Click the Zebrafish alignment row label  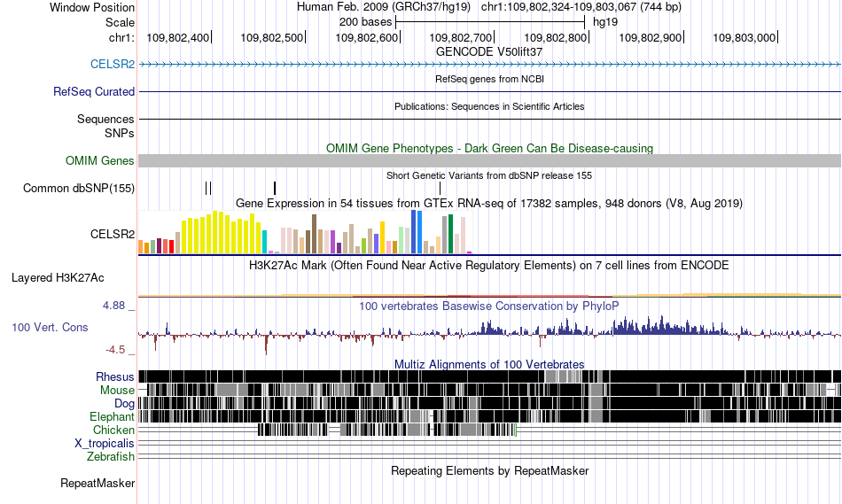point(111,457)
